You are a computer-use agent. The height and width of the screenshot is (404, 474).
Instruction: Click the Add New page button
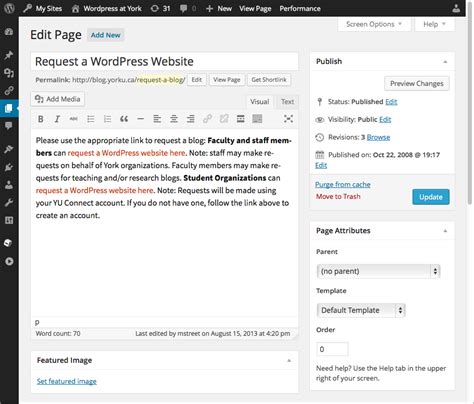click(x=105, y=35)
